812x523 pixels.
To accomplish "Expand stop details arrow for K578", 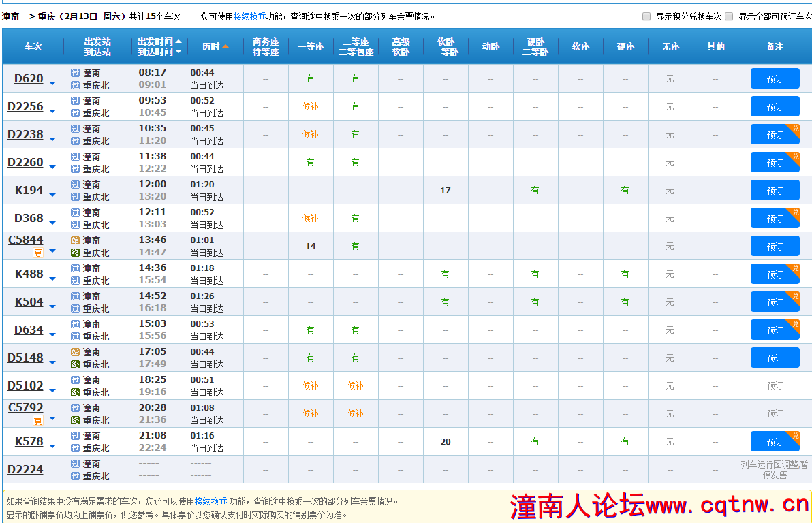I will pyautogui.click(x=52, y=447).
